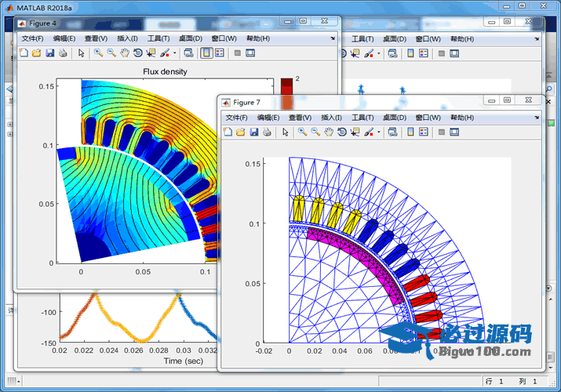Select the Pan hand tool in Figure 7
This screenshot has width=561, height=392.
click(329, 132)
